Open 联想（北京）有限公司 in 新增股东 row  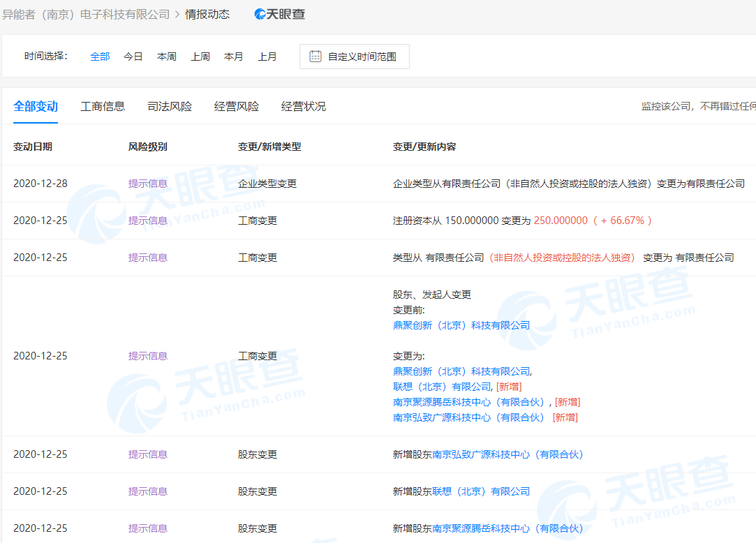point(481,491)
